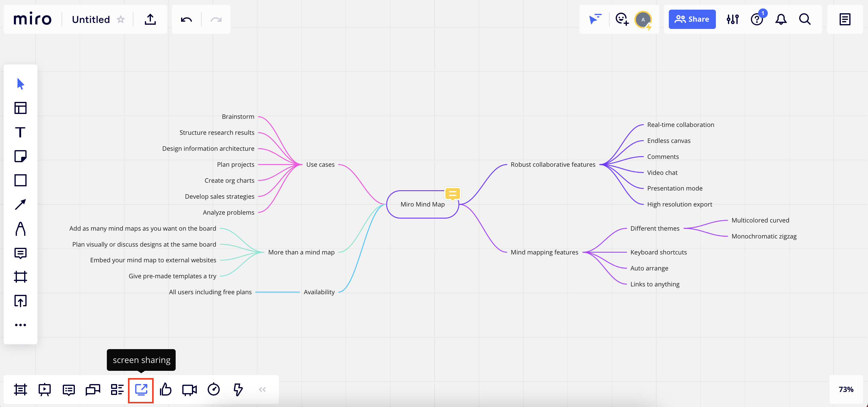The height and width of the screenshot is (407, 868).
Task: Open the Templates panel
Action: 20,108
